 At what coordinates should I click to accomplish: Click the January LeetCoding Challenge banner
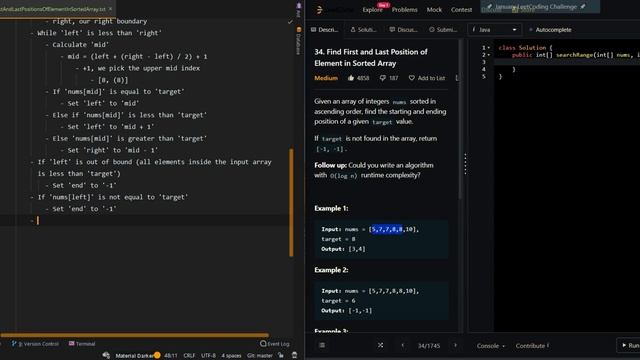pos(540,7)
